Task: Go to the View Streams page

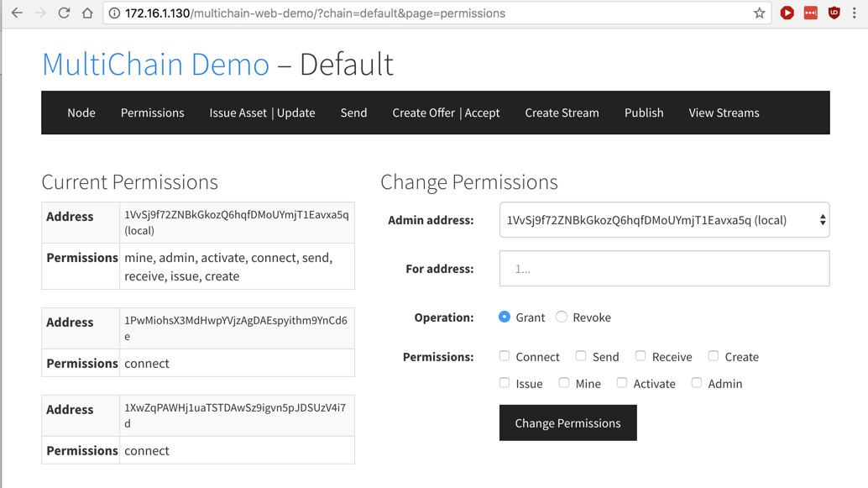Action: tap(724, 113)
